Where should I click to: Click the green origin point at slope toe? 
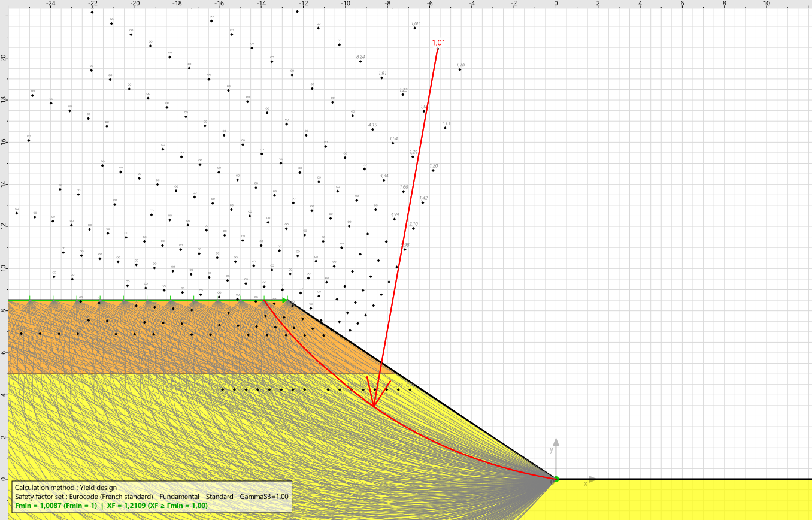pyautogui.click(x=556, y=479)
